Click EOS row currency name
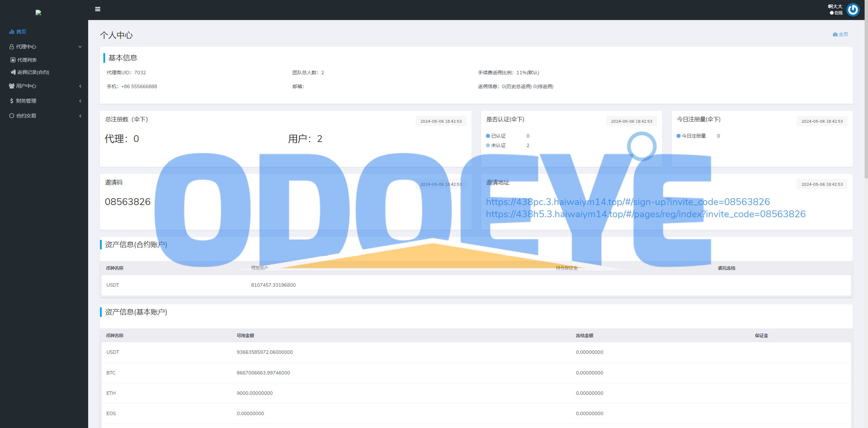This screenshot has height=428, width=868. [111, 413]
